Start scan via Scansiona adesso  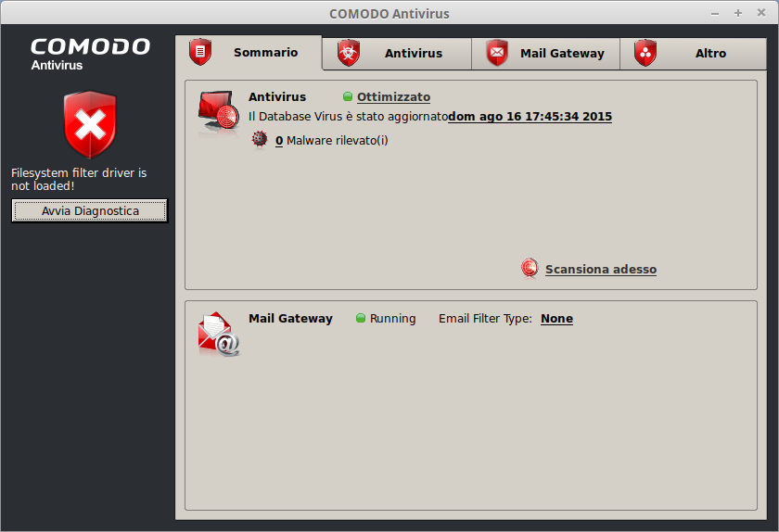(x=601, y=269)
